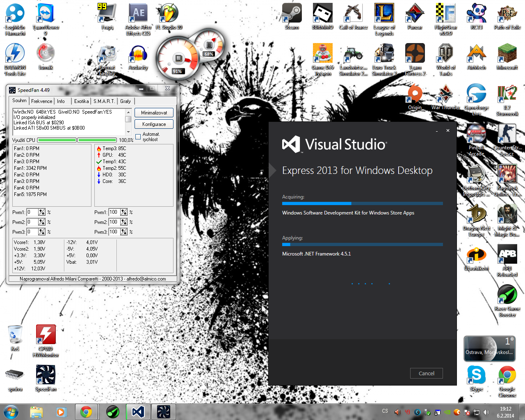This screenshot has height=420, width=525.
Task: Adjust the left Pwm1 spinner arrows
Action: [42, 212]
